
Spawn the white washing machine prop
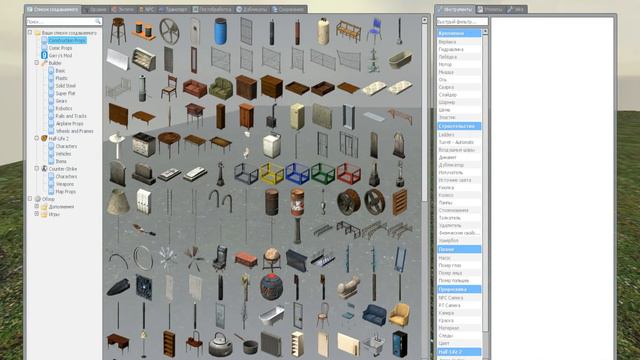[272, 145]
